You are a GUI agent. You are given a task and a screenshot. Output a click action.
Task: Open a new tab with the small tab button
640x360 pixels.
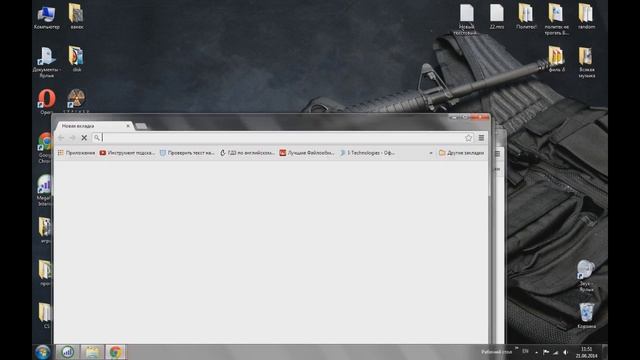[141, 126]
